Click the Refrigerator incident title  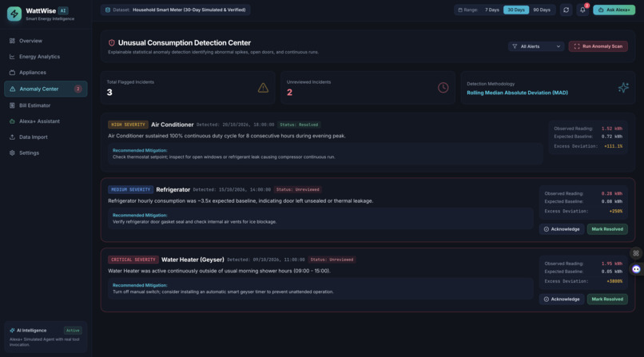(173, 189)
